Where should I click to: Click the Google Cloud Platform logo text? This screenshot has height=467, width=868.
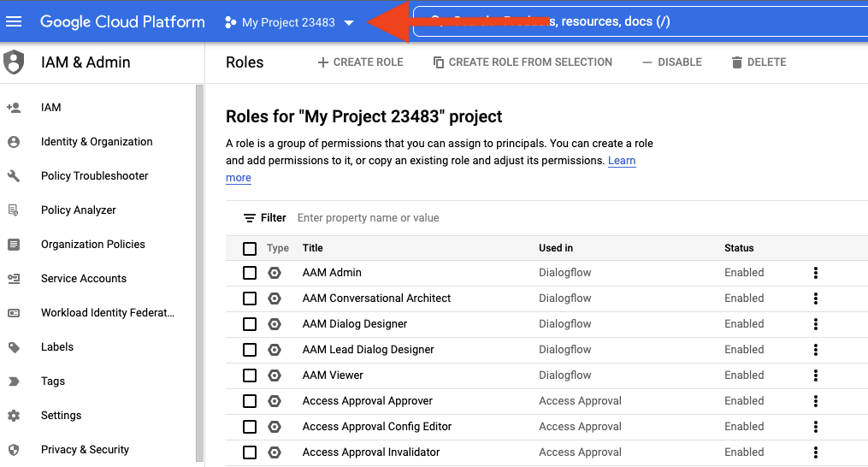pos(122,21)
